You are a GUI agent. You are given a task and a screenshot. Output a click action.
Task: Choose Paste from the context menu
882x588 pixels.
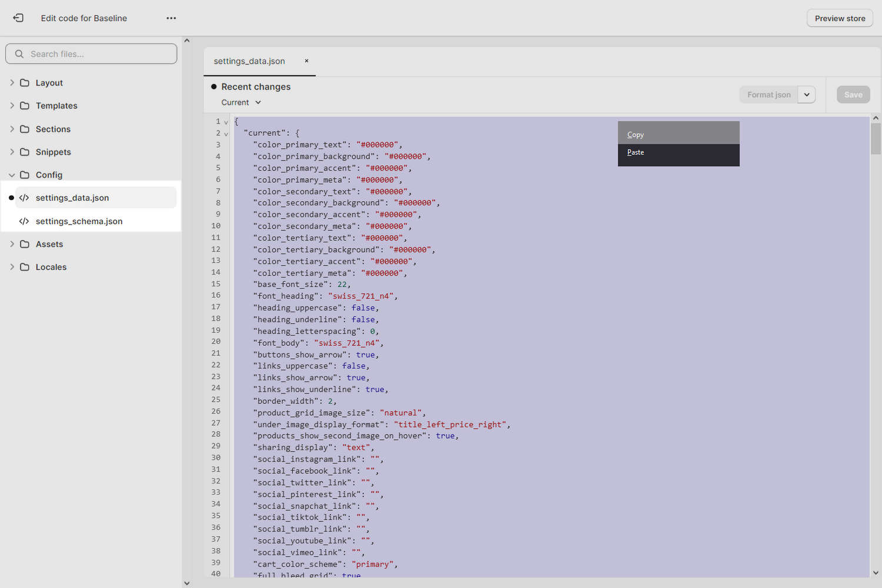point(635,152)
